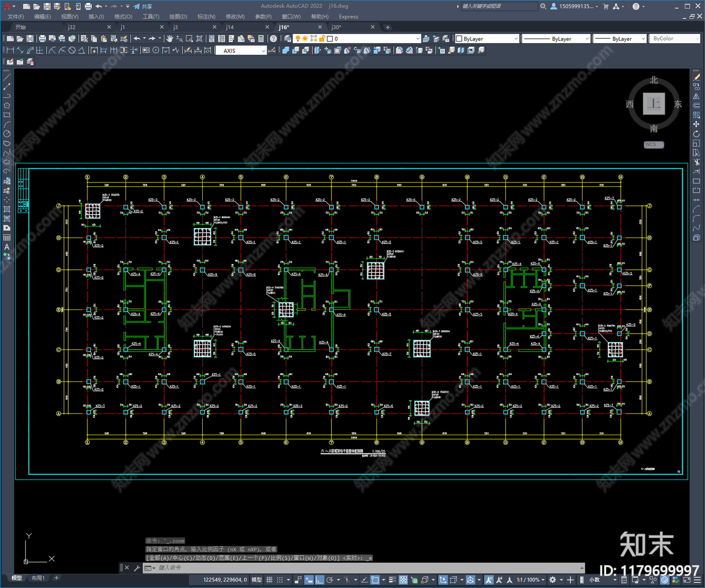
Task: Toggle grid display in status bar
Action: (x=269, y=580)
